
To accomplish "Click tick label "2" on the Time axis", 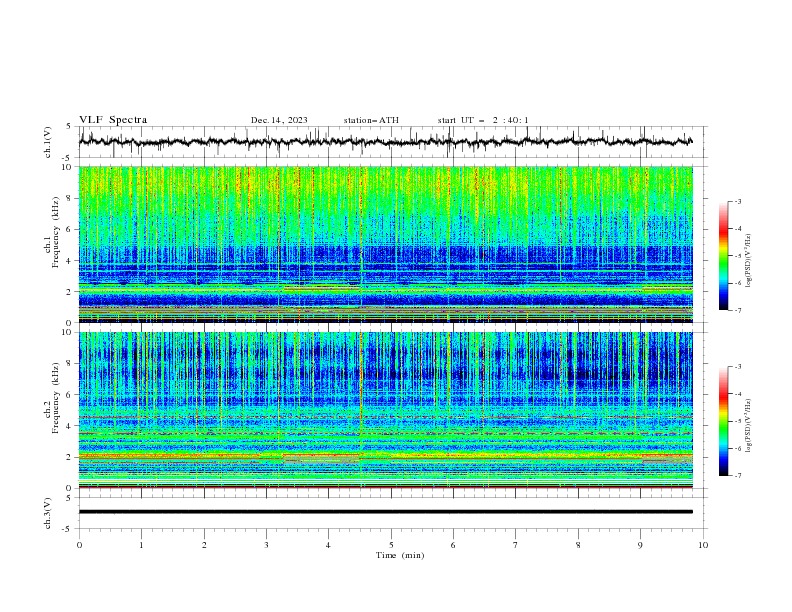I will 204,545.
